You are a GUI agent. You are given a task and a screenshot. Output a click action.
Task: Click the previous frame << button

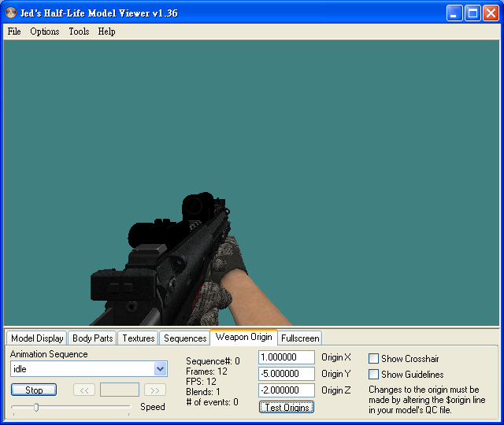click(84, 390)
